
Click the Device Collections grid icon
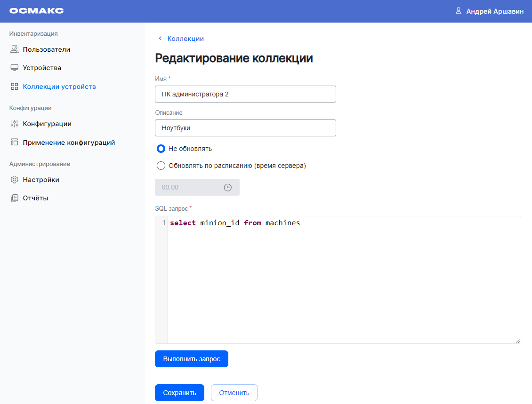14,87
